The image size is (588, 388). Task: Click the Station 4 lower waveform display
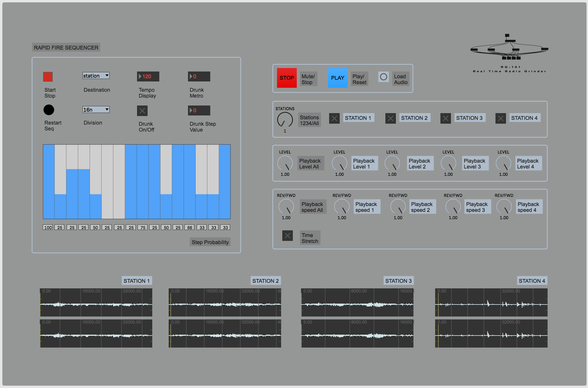491,333
